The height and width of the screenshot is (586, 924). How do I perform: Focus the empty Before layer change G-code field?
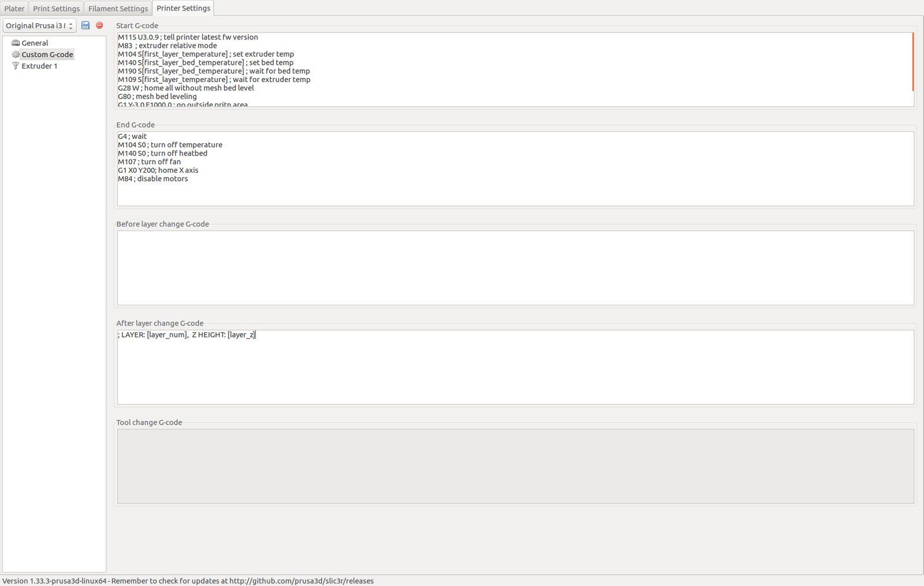click(x=515, y=268)
